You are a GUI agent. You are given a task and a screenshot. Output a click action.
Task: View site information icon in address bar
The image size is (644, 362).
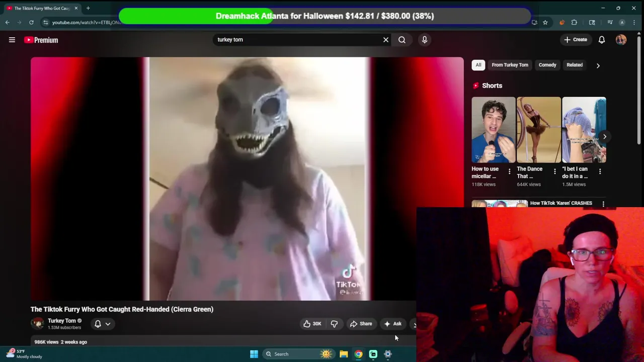point(45,22)
